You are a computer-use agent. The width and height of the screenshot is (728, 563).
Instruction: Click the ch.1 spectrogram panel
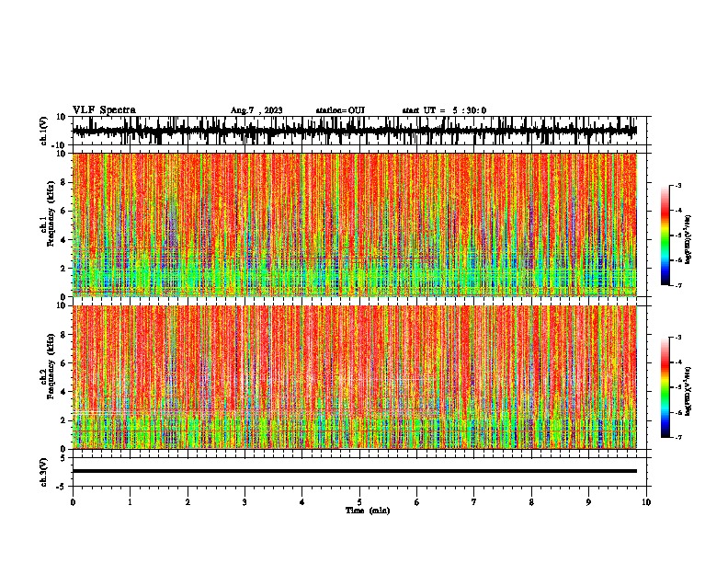[355, 224]
